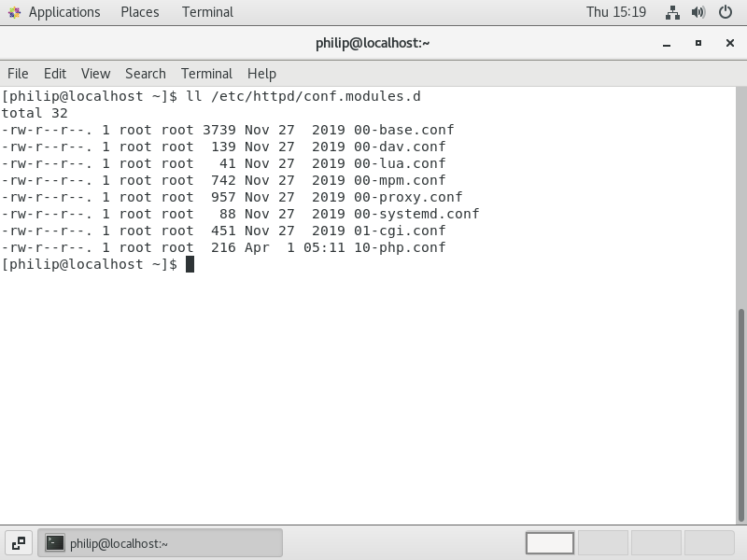Image resolution: width=747 pixels, height=560 pixels.
Task: Click the 'total 32' output line
Action: tap(35, 113)
